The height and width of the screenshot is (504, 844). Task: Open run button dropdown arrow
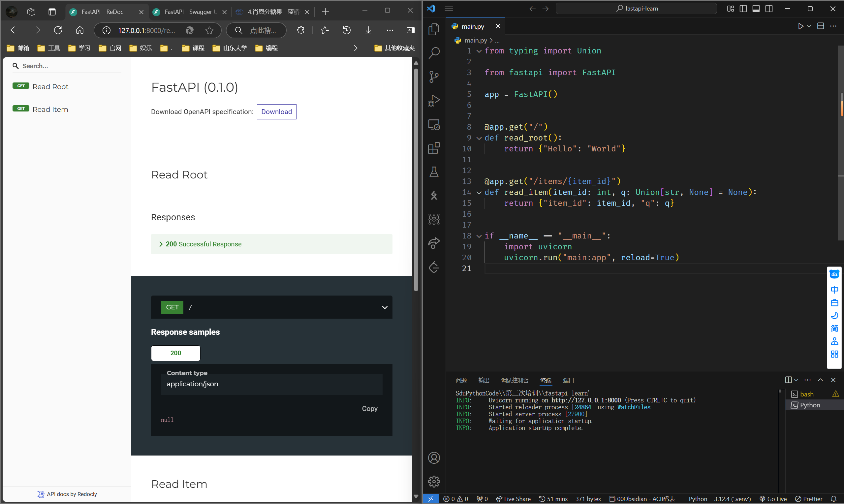(809, 26)
